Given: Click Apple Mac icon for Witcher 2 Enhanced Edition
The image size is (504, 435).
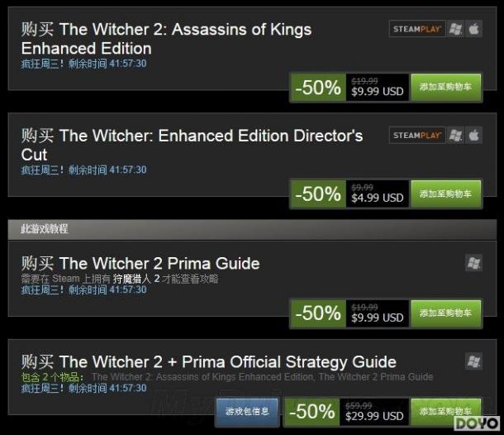Looking at the screenshot, I should [x=473, y=29].
